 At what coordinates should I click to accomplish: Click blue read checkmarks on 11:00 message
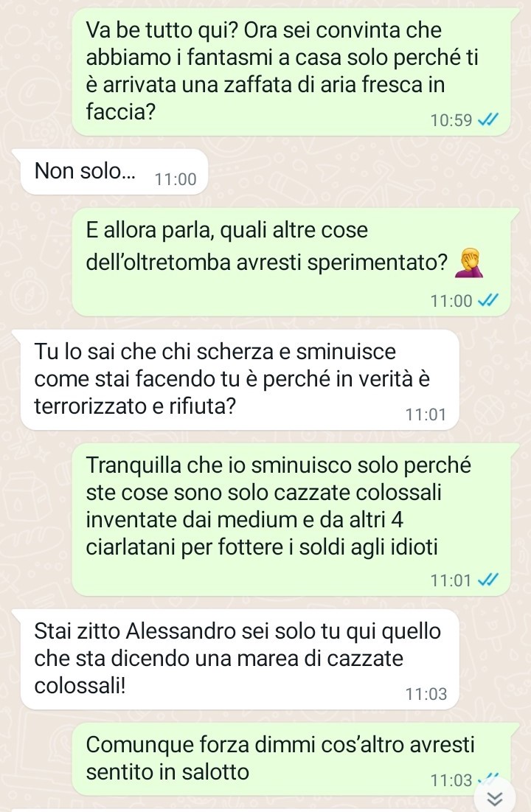pyautogui.click(x=487, y=300)
